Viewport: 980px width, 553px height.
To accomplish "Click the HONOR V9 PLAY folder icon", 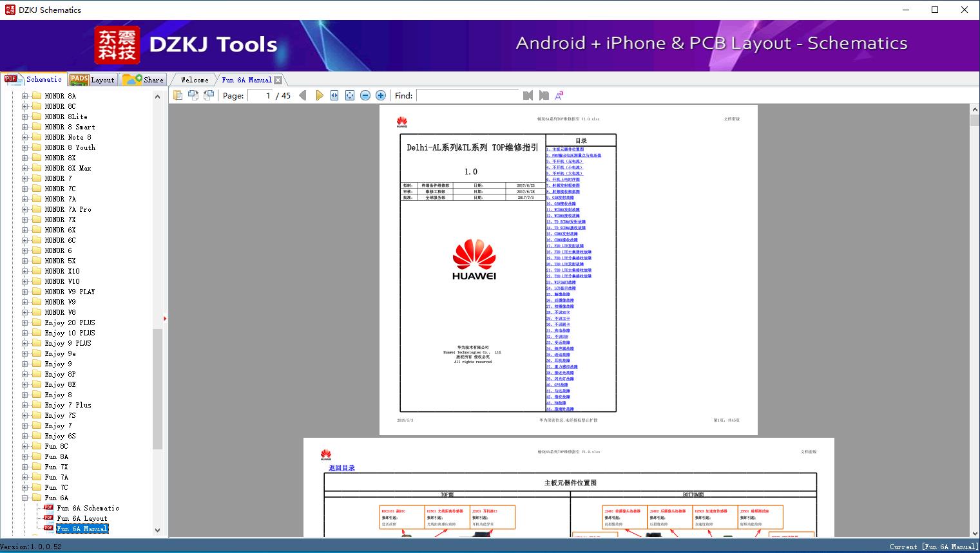I will coord(37,292).
